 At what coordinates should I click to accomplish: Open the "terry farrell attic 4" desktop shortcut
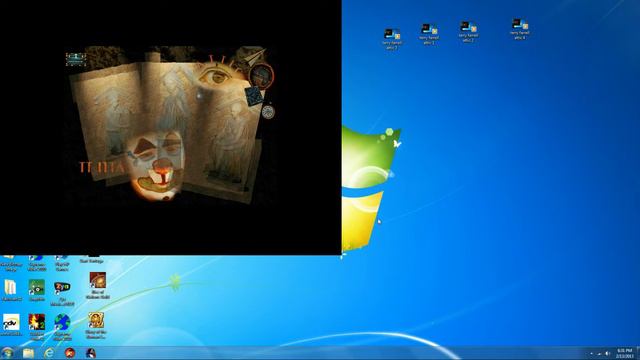coord(519,29)
